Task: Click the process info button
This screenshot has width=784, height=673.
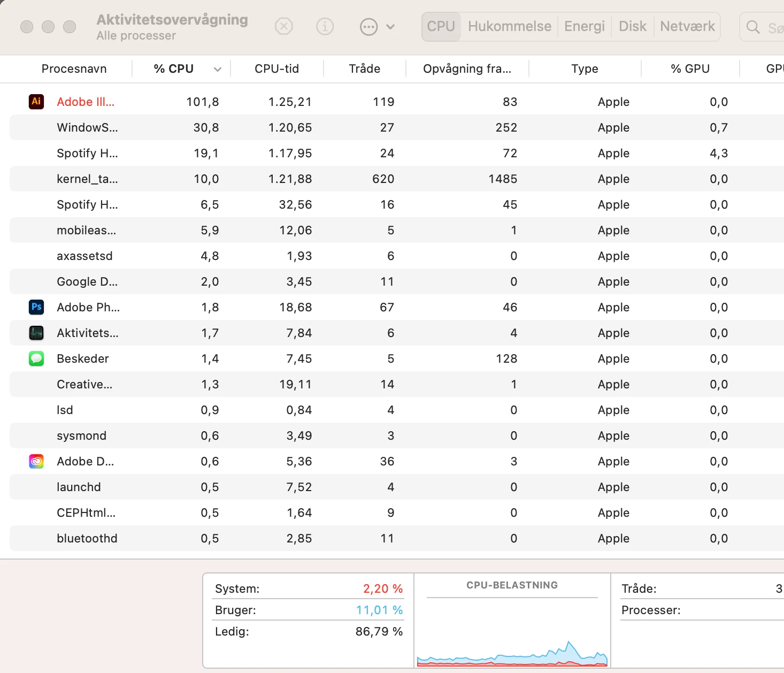Action: tap(325, 26)
